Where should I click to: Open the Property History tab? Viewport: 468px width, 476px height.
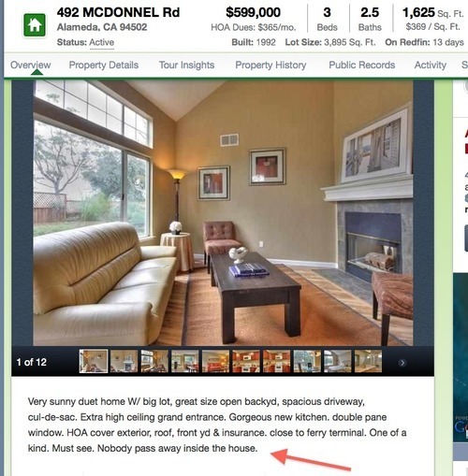tap(271, 65)
